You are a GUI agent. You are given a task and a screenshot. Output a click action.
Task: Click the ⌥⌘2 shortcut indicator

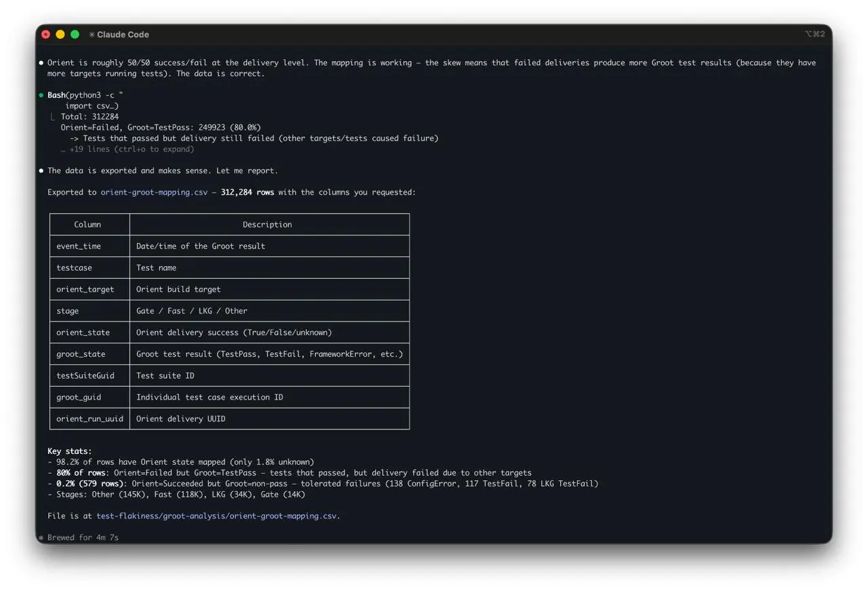pos(814,34)
